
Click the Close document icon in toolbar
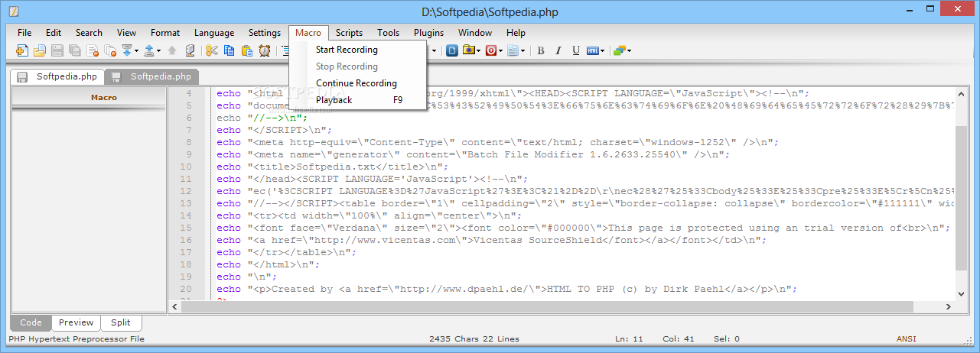tap(93, 50)
